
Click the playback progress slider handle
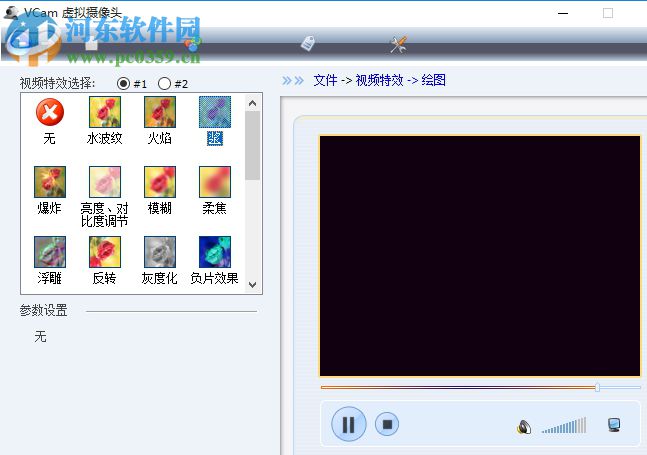pos(597,387)
